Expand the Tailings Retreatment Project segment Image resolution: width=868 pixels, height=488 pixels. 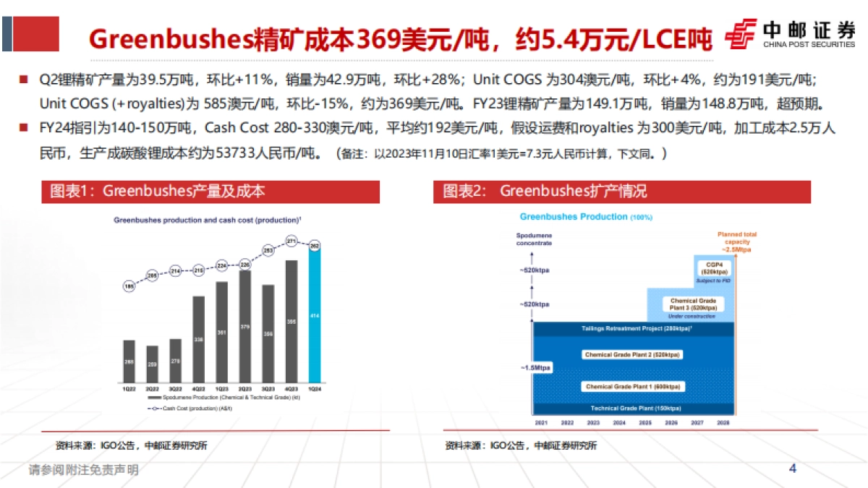pos(638,328)
